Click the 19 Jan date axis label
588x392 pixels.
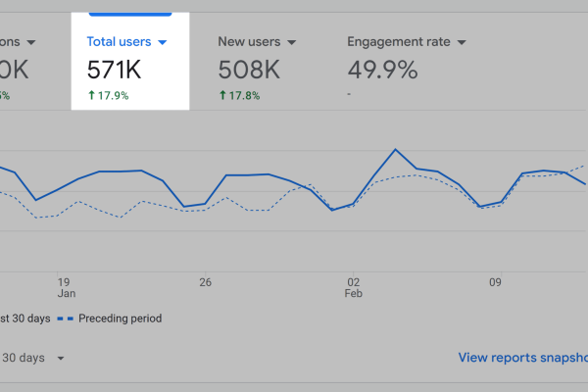64,287
